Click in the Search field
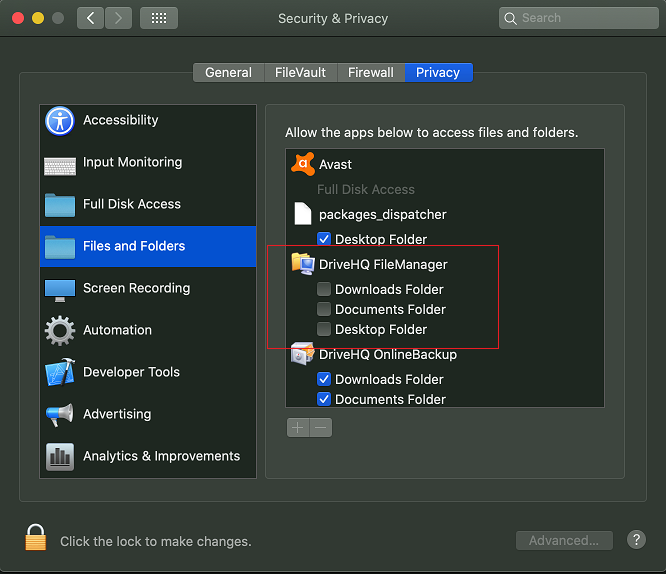The height and width of the screenshot is (574, 666). point(579,18)
